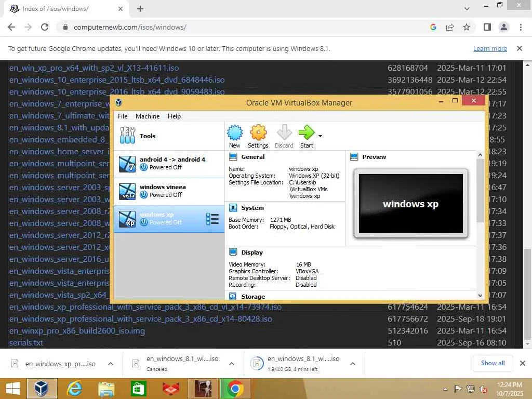This screenshot has height=399, width=532.
Task: Reload the Chrome page
Action: (x=45, y=27)
